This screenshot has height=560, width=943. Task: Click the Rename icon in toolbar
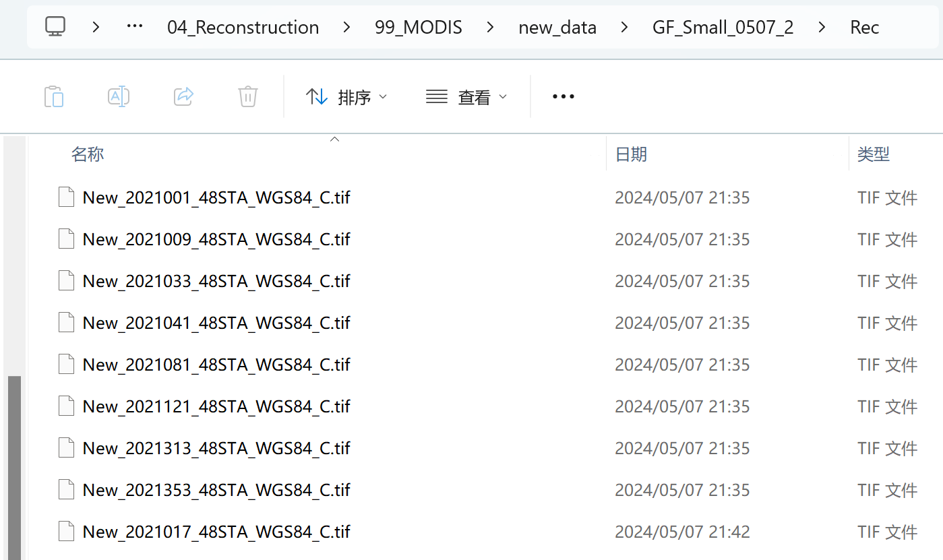pos(119,96)
